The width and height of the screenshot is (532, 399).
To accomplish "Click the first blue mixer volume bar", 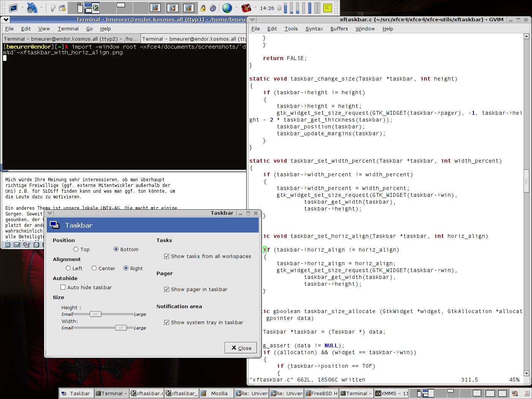I will tap(286, 8).
